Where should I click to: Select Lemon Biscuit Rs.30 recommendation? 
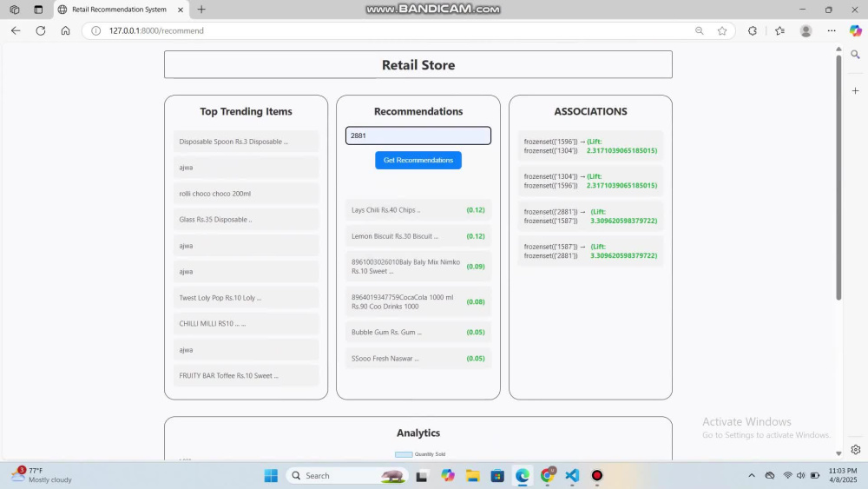[x=418, y=236]
